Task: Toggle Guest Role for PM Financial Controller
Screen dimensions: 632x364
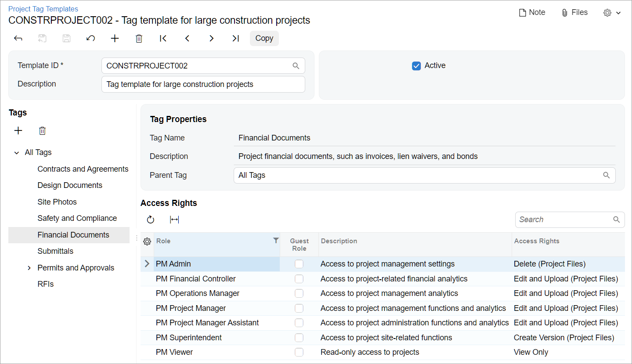Action: coord(299,279)
